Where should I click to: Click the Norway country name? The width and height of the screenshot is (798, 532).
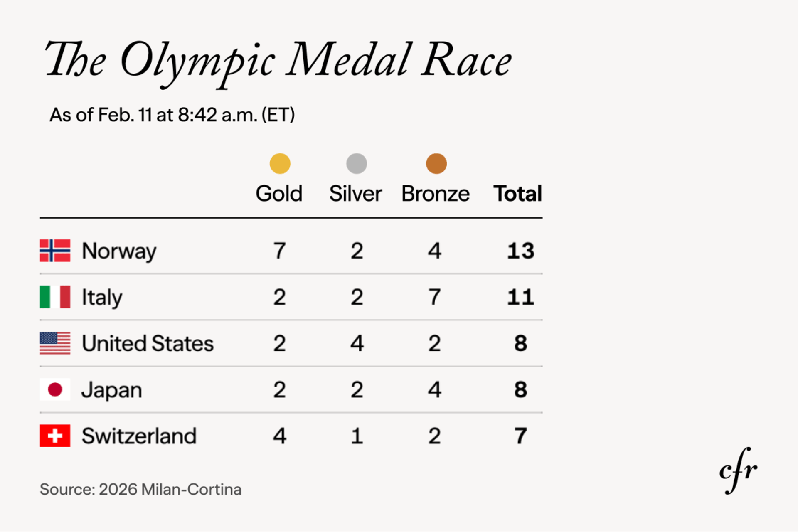[119, 251]
